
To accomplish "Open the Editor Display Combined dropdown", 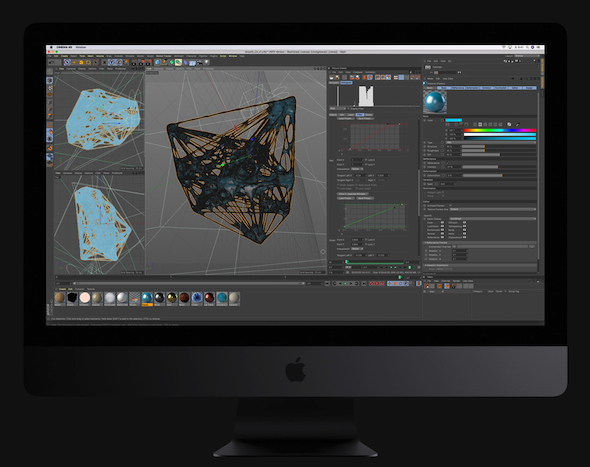I will (493, 219).
